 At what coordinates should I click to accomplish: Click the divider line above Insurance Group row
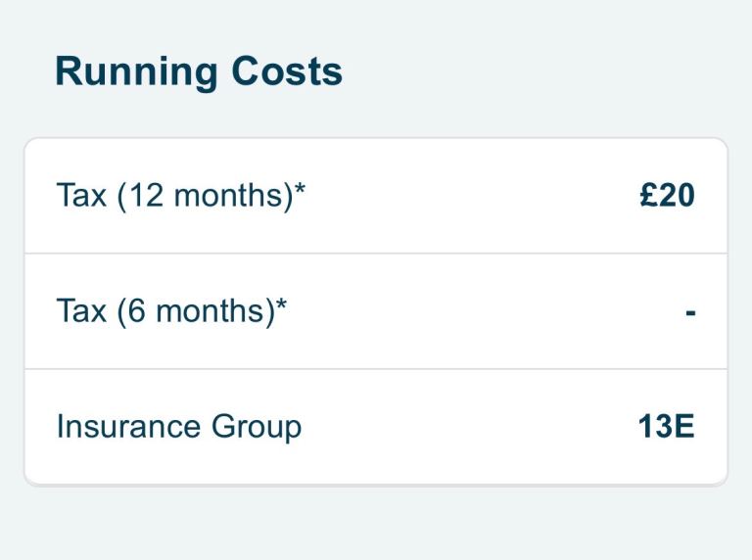point(376,369)
